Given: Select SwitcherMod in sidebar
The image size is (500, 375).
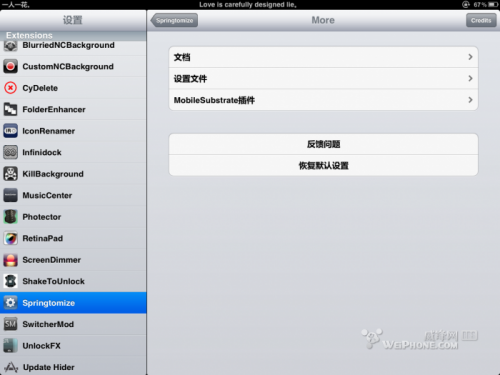Looking at the screenshot, I should (x=73, y=324).
